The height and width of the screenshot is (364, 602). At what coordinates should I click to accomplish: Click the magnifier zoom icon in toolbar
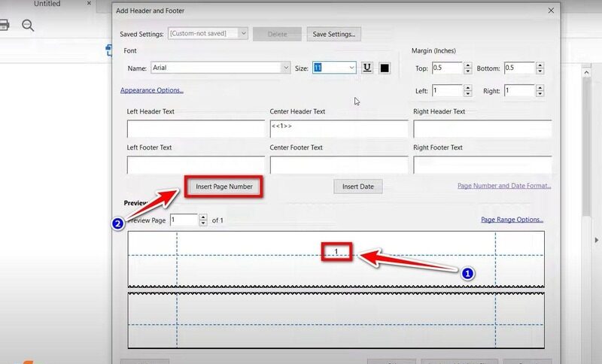(28, 26)
